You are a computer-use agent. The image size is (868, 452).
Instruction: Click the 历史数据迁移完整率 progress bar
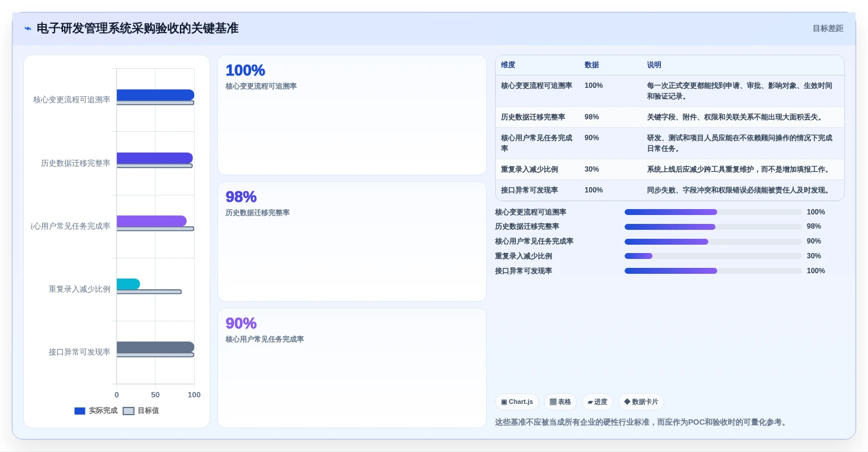(713, 227)
